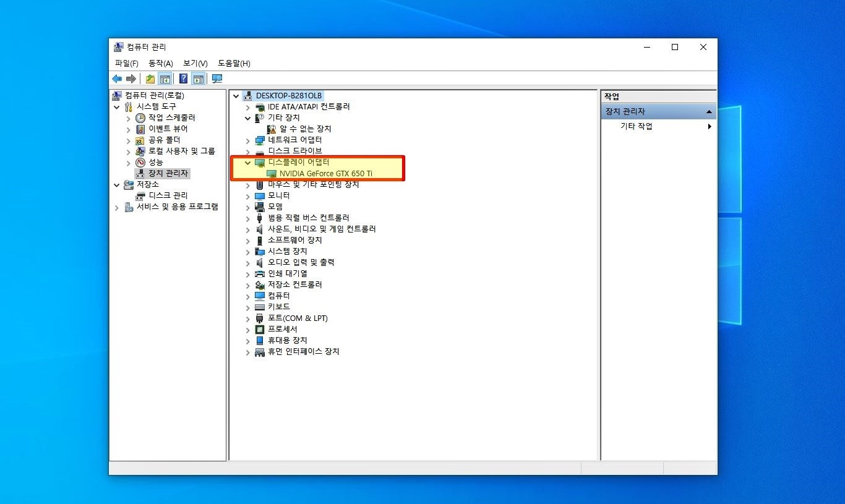The height and width of the screenshot is (504, 845).
Task: Open help via the question mark icon
Action: point(184,79)
